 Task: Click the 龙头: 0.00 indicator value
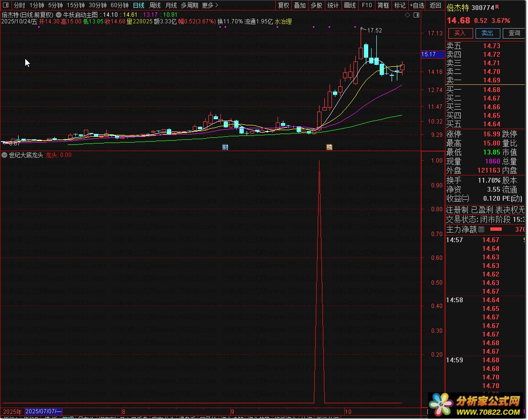pyautogui.click(x=59, y=155)
